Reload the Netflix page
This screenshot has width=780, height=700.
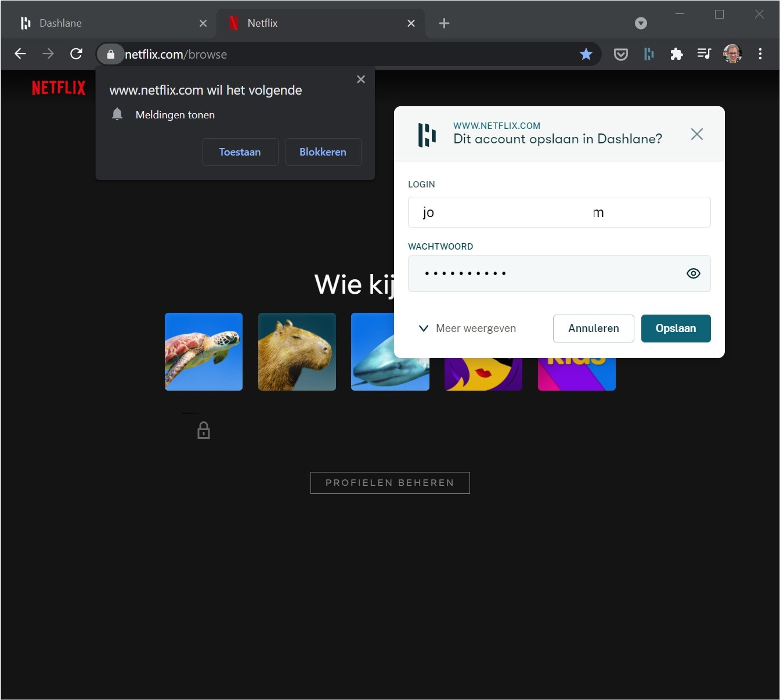tap(76, 54)
